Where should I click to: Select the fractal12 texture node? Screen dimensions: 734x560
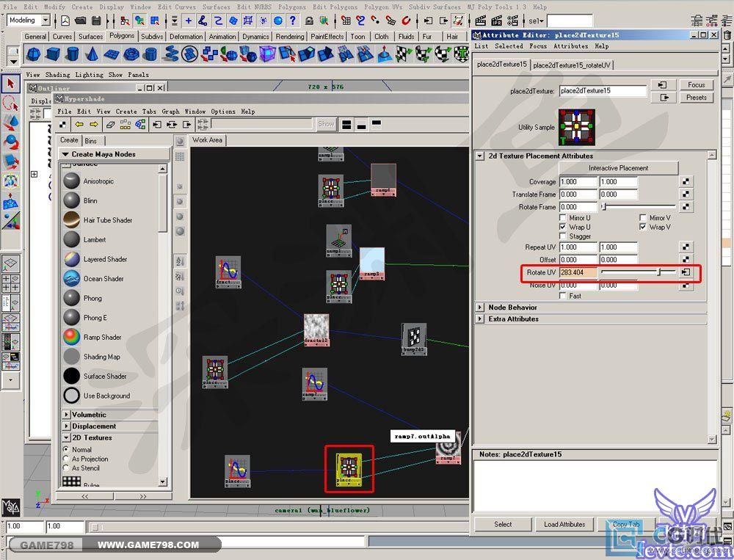pyautogui.click(x=316, y=330)
